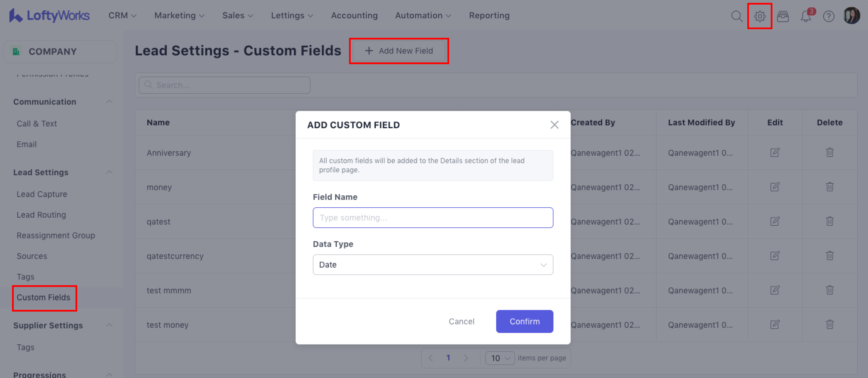Click the edit icon for Anniversary row
Screen dimensions: 868x378
click(x=774, y=152)
